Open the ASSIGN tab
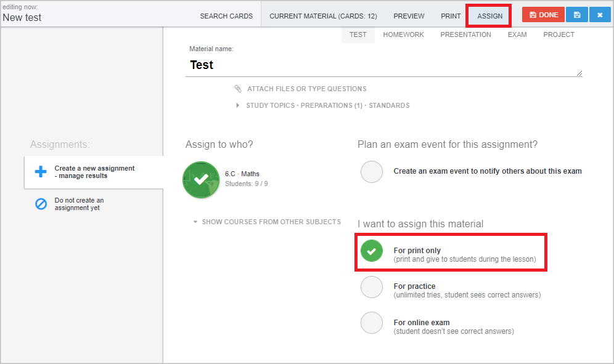Viewport: 614px width, 364px height. pos(489,16)
